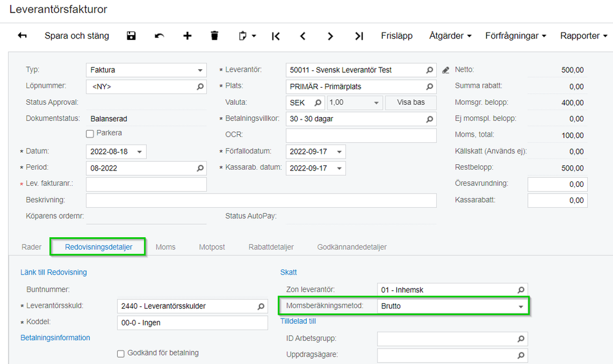Click Spara och stäng button
This screenshot has width=613, height=364.
click(x=77, y=36)
